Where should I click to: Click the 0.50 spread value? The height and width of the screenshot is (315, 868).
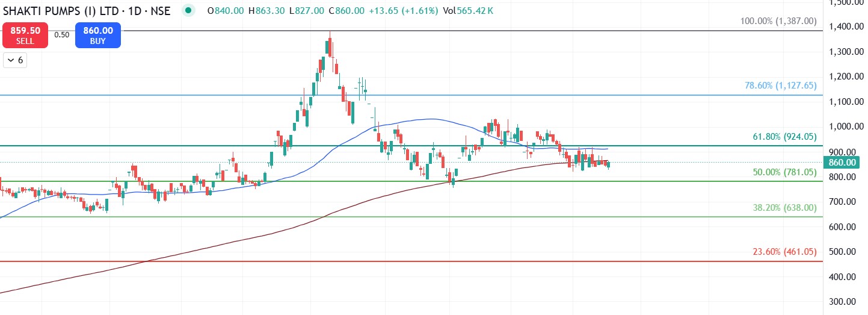(61, 35)
